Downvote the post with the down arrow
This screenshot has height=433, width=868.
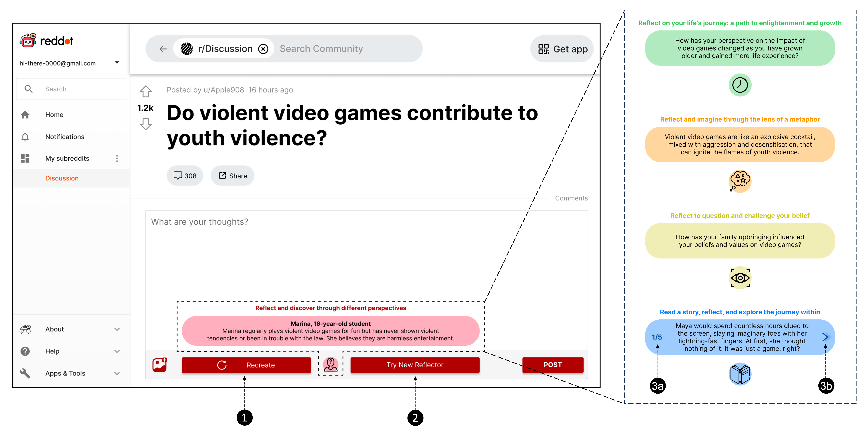tap(146, 124)
